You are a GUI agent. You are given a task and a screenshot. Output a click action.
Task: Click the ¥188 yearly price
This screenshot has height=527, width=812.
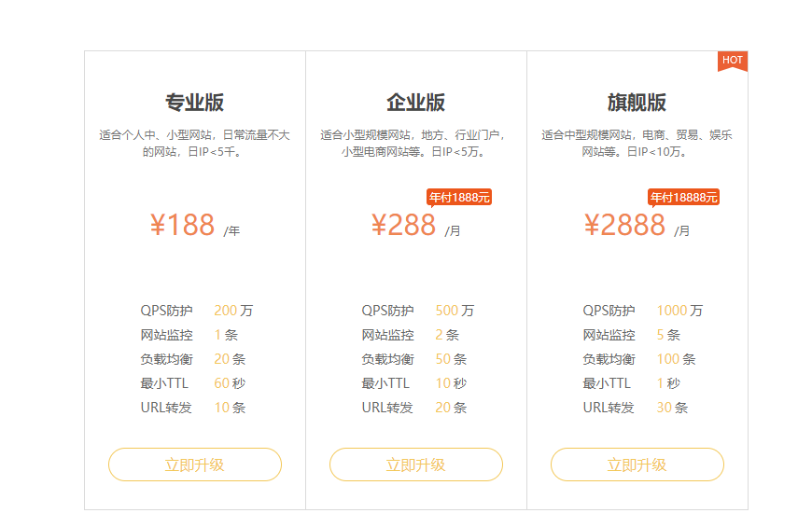click(x=183, y=225)
